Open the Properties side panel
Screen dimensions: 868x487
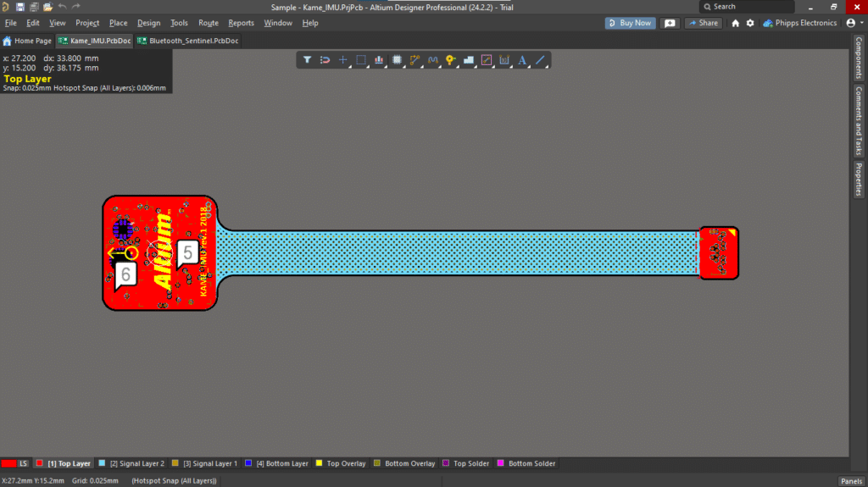858,180
